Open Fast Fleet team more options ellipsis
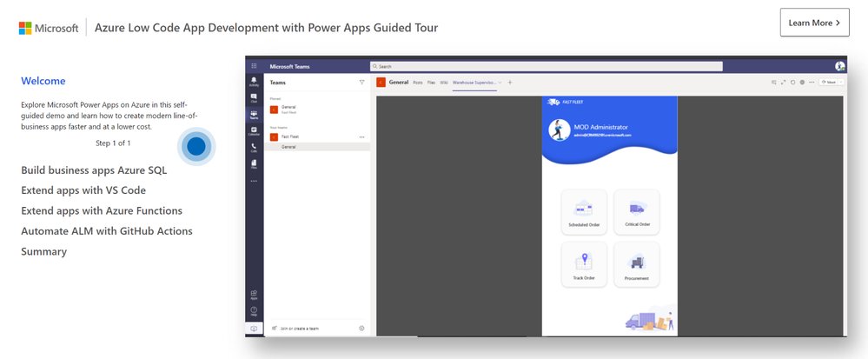Screen dimensions: 868x359 click(362, 136)
